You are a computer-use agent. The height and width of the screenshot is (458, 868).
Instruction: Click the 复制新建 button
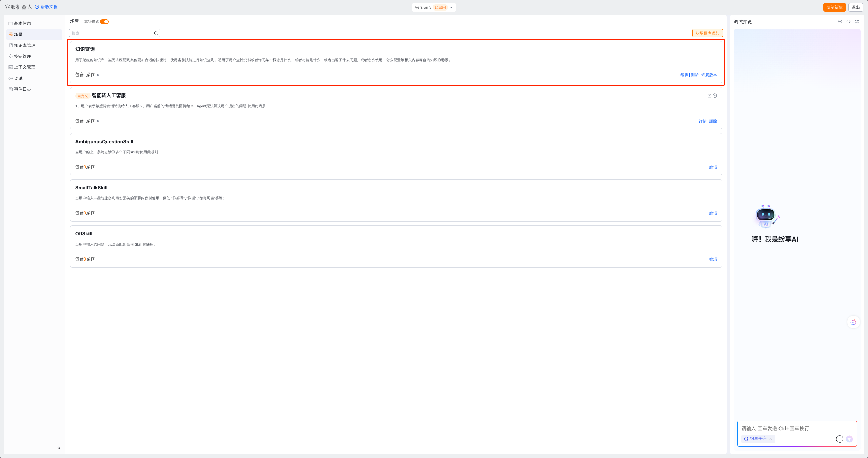click(x=834, y=7)
